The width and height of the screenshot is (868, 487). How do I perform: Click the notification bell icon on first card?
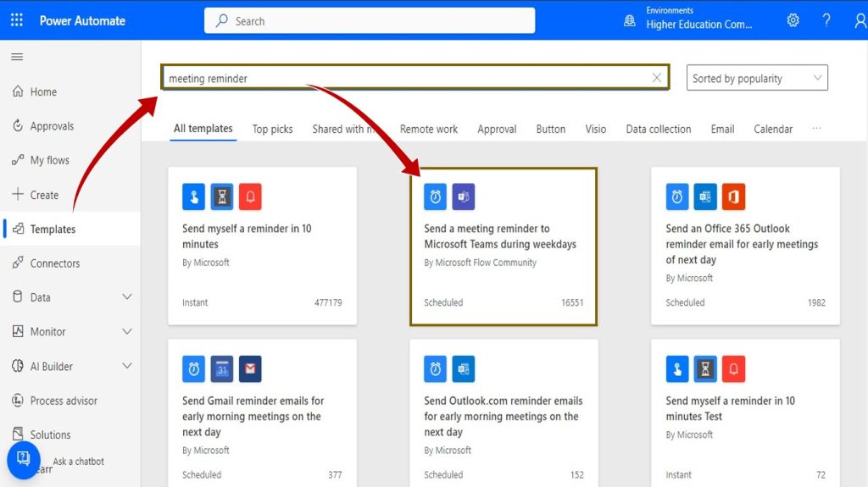(250, 196)
